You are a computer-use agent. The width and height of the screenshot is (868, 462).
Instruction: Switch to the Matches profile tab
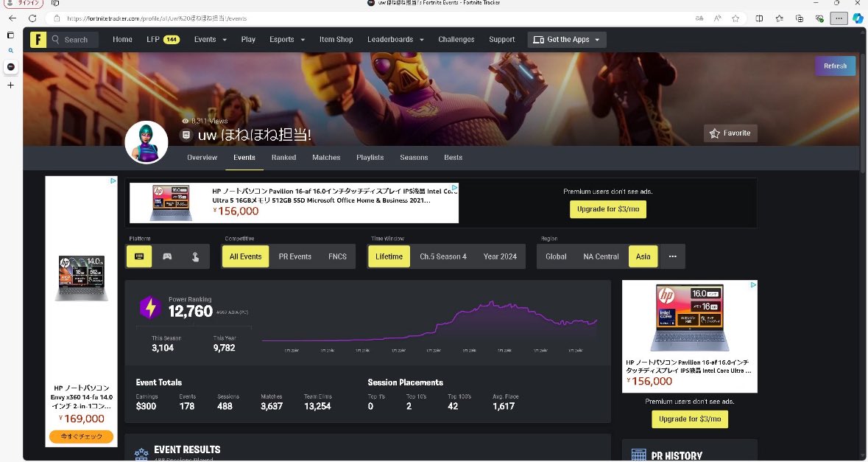tap(326, 158)
